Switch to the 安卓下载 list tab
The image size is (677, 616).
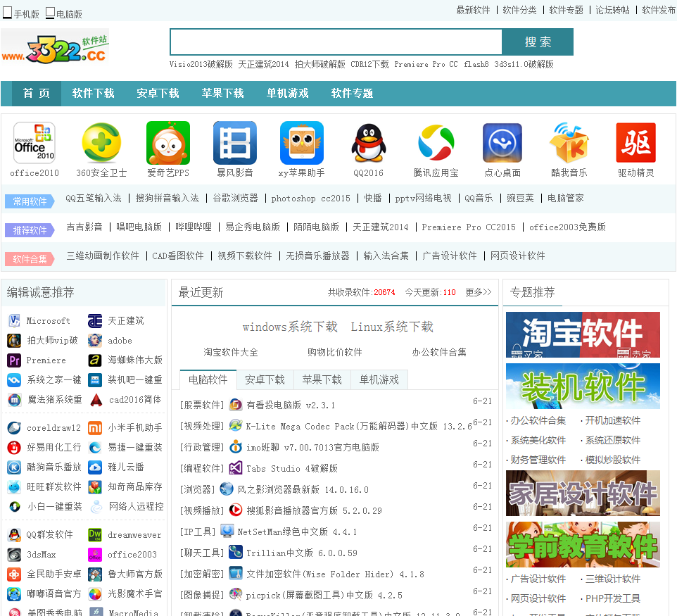coord(265,379)
